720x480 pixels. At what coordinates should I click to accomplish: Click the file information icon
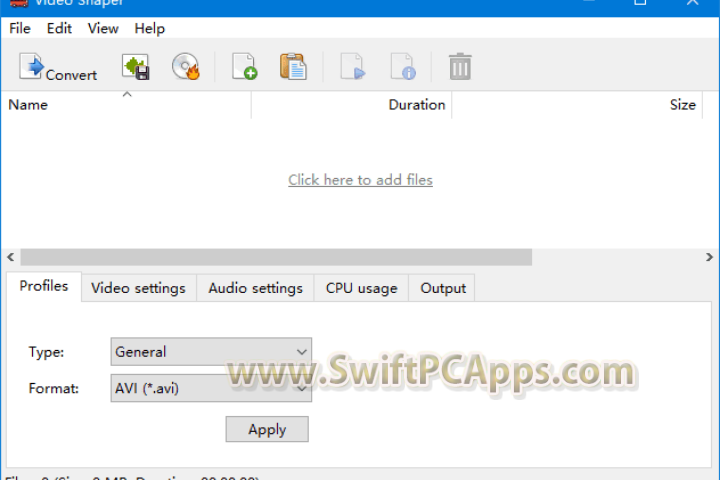403,67
